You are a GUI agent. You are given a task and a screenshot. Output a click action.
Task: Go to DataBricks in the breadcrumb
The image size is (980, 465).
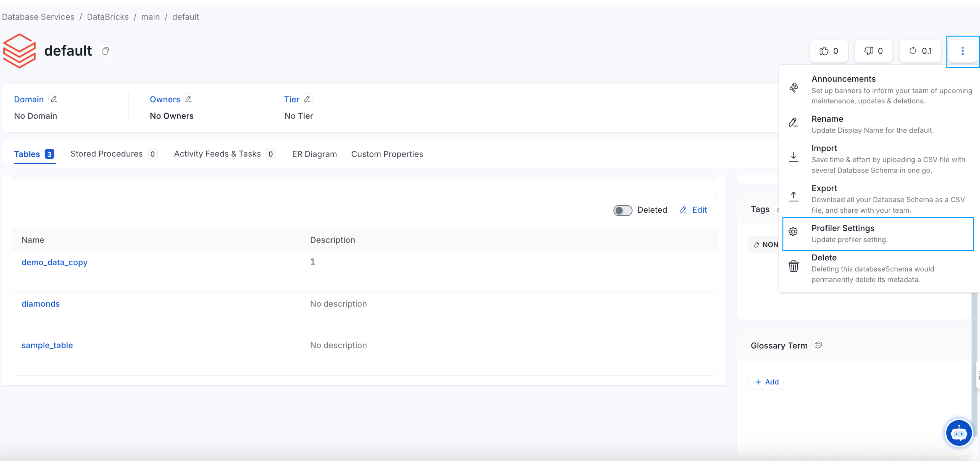(108, 17)
